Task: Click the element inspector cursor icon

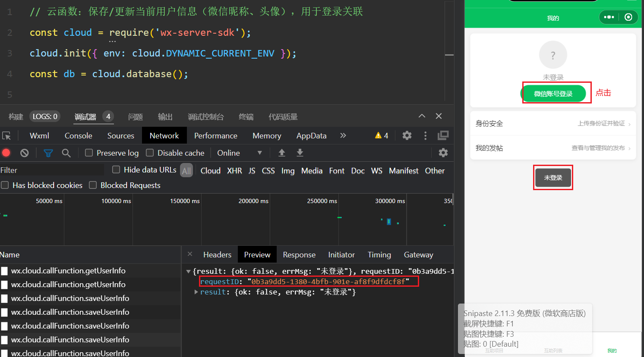Action: pyautogui.click(x=6, y=136)
